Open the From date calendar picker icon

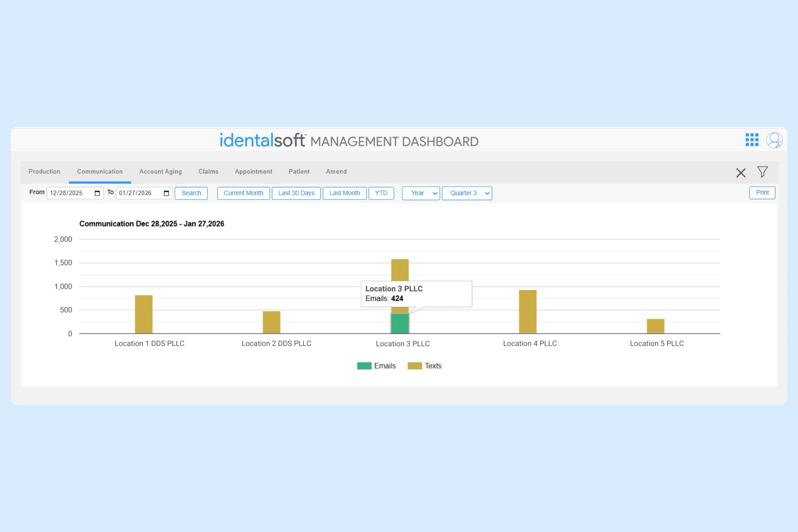[97, 193]
